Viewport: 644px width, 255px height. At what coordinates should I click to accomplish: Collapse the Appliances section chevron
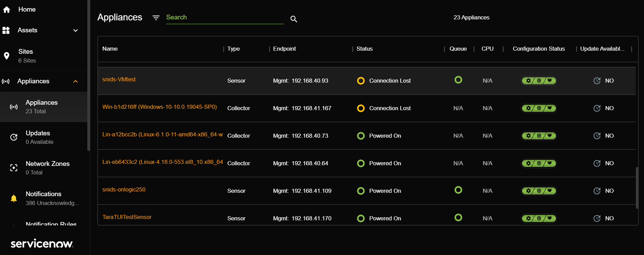point(76,81)
